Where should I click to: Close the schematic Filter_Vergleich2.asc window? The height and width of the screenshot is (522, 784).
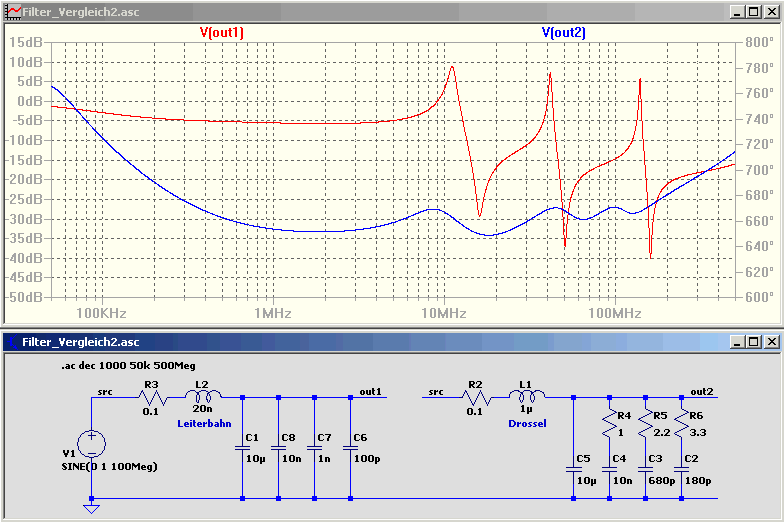[x=772, y=342]
